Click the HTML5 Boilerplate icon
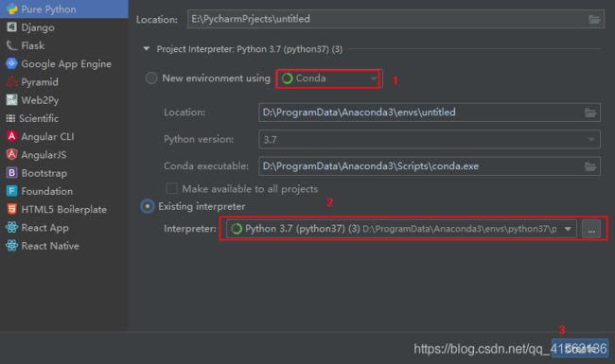The height and width of the screenshot is (364, 615). click(x=11, y=209)
